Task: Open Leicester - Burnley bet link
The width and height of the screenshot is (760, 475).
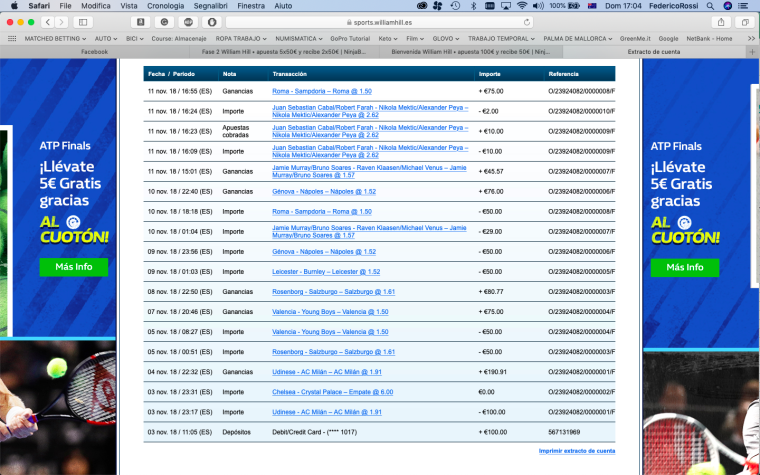Action: point(326,272)
